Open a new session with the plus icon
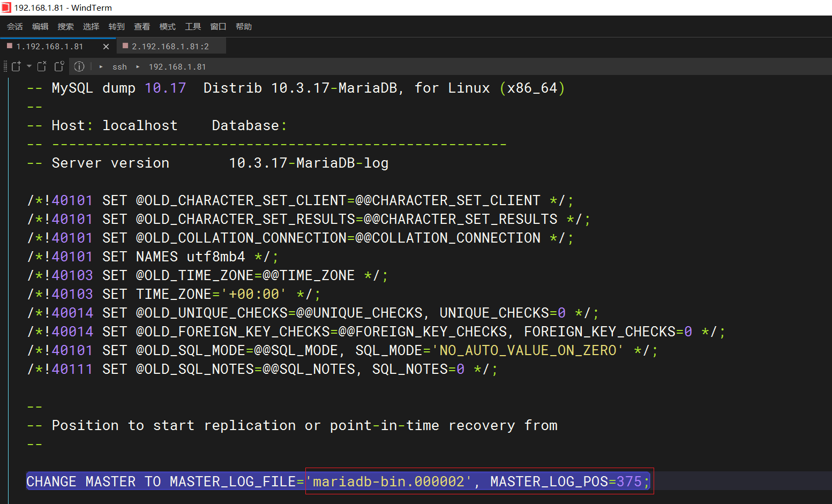 tap(16, 66)
